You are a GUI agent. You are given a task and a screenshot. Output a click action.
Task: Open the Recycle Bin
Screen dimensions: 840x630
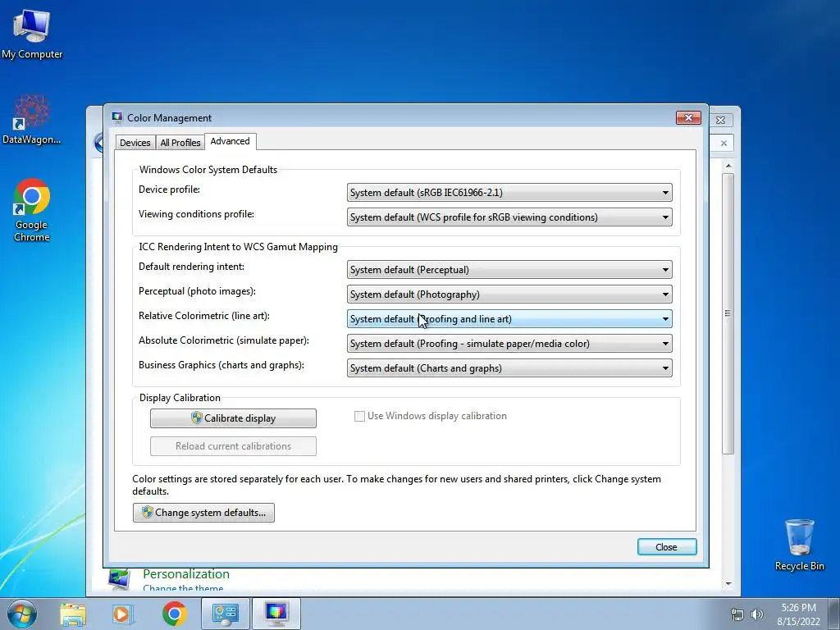pyautogui.click(x=799, y=545)
